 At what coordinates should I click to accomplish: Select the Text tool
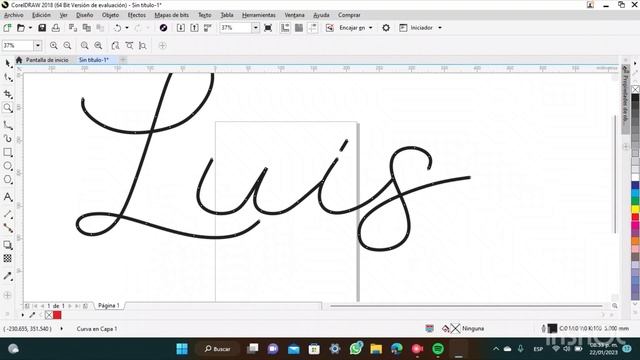[x=7, y=197]
